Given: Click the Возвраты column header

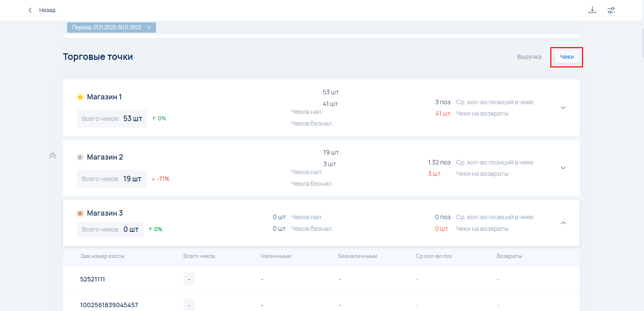Looking at the screenshot, I should click(x=509, y=256).
